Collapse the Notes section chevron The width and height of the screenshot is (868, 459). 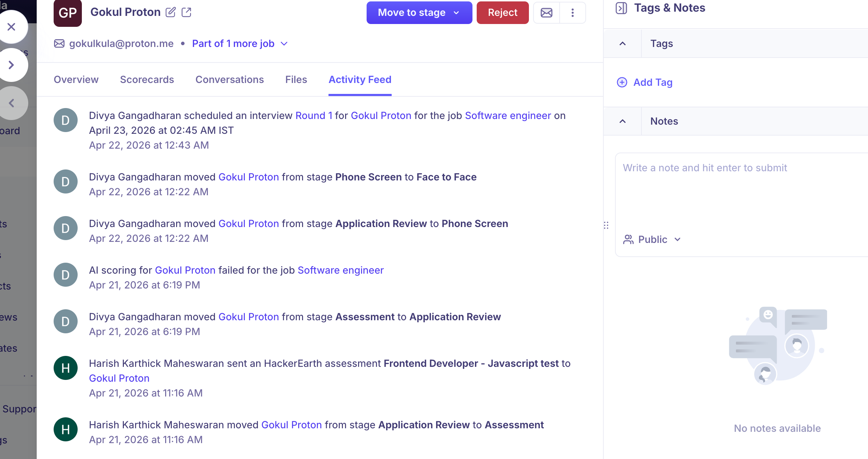tap(622, 121)
